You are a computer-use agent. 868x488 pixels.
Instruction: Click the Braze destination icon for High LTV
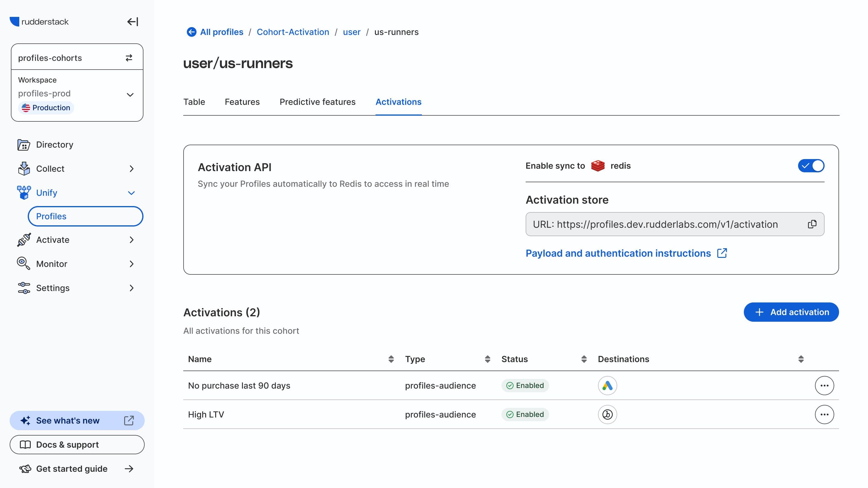tap(607, 414)
